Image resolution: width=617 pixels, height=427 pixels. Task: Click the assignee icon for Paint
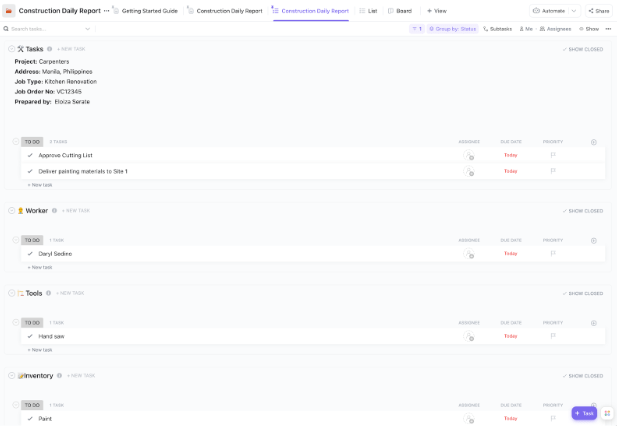click(x=469, y=418)
